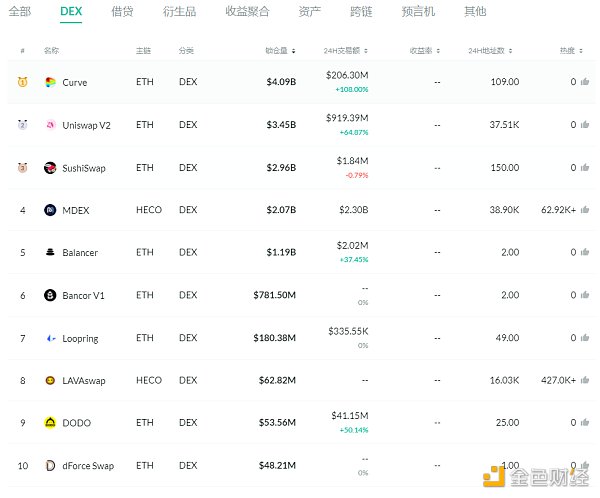
Task: Toggle thumbs-up for MDEX row
Action: 585,210
